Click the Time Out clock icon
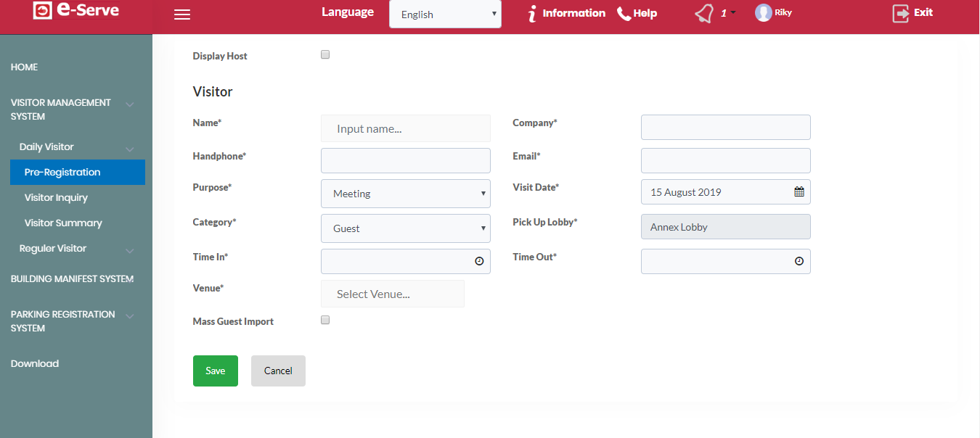Screen dimensions: 980x438 (799, 261)
